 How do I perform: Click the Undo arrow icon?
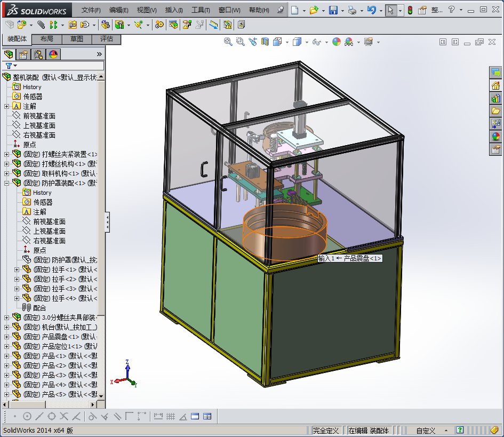tap(372, 10)
